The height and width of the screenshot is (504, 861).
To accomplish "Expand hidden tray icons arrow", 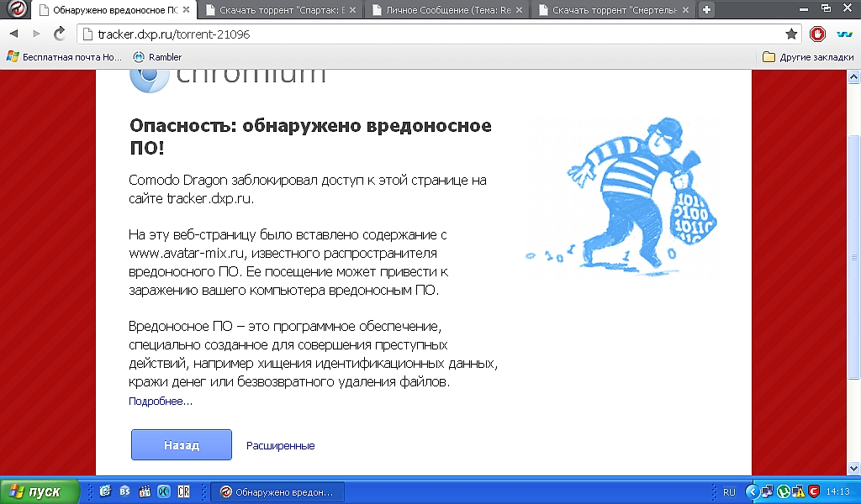I will pos(753,492).
